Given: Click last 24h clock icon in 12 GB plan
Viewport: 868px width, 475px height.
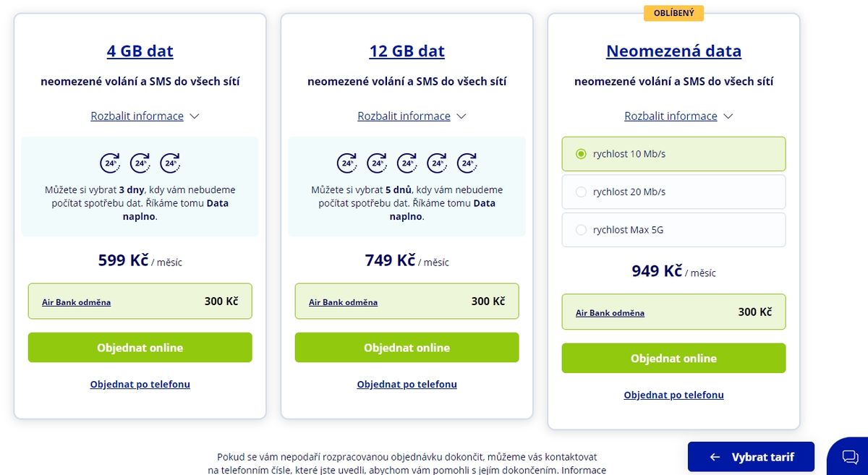Looking at the screenshot, I should click(x=468, y=163).
